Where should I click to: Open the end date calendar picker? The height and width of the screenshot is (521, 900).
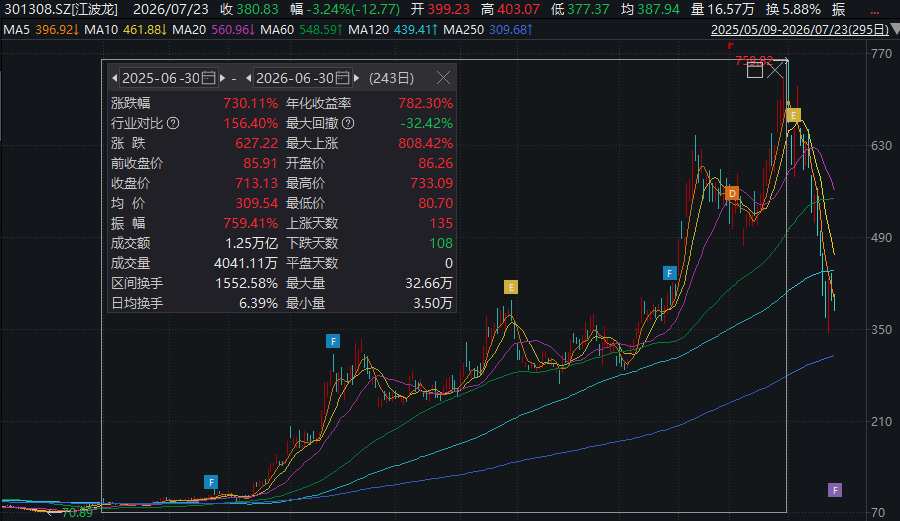click(343, 78)
